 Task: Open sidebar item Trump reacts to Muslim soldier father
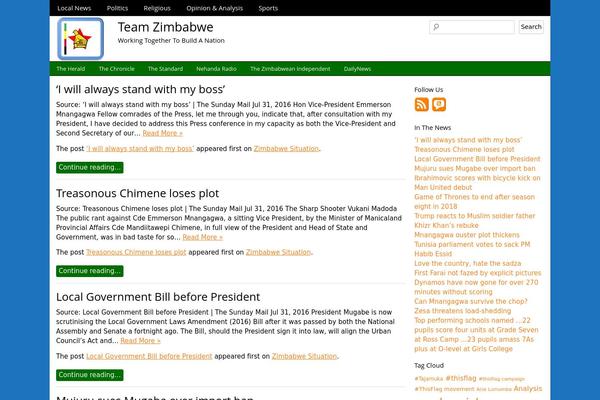point(474,220)
